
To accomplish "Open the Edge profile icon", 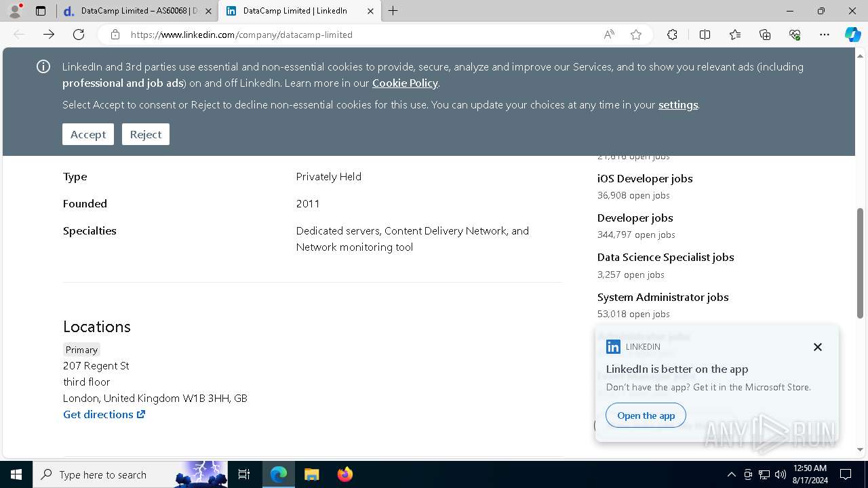I will [x=15, y=11].
